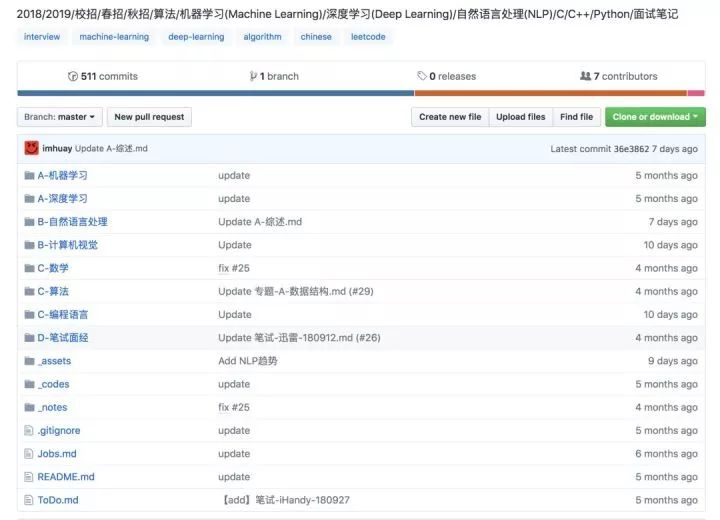Open the _notes folder
Image resolution: width=720 pixels, height=520 pixels.
pos(52,407)
